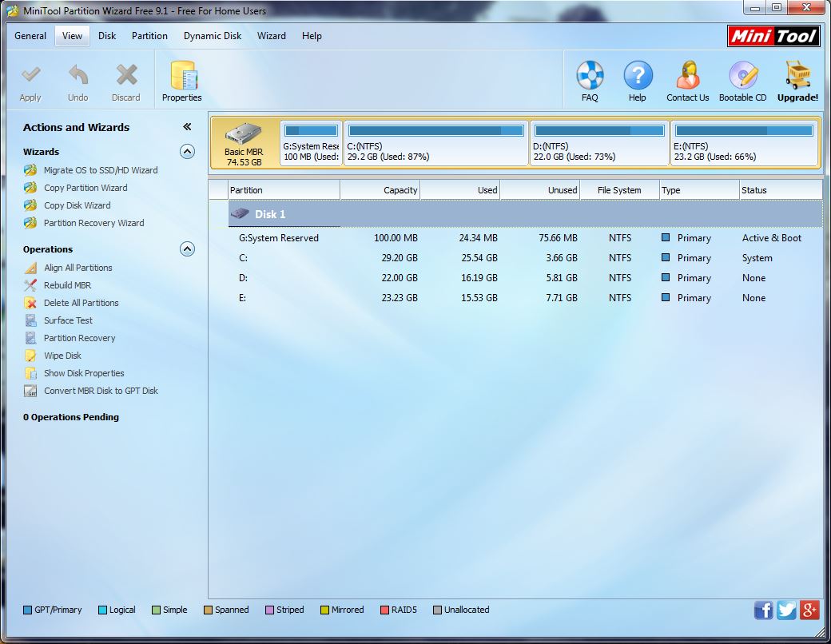Screen dimensions: 831x644
Task: Select the E:(NTFS) partition usage bar
Action: 744,130
